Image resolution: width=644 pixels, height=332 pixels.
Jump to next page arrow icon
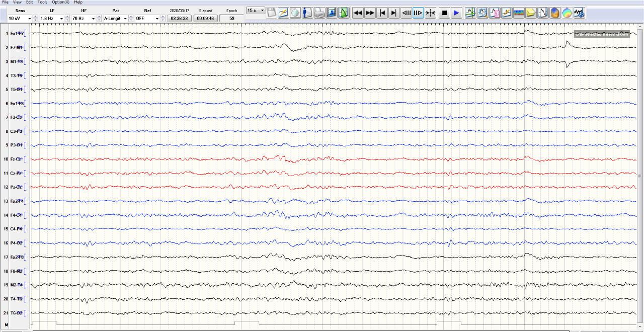click(394, 13)
